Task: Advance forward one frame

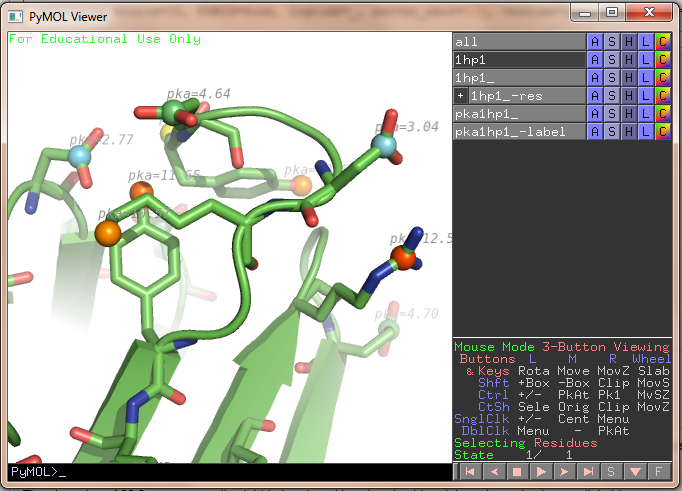Action: [x=564, y=471]
